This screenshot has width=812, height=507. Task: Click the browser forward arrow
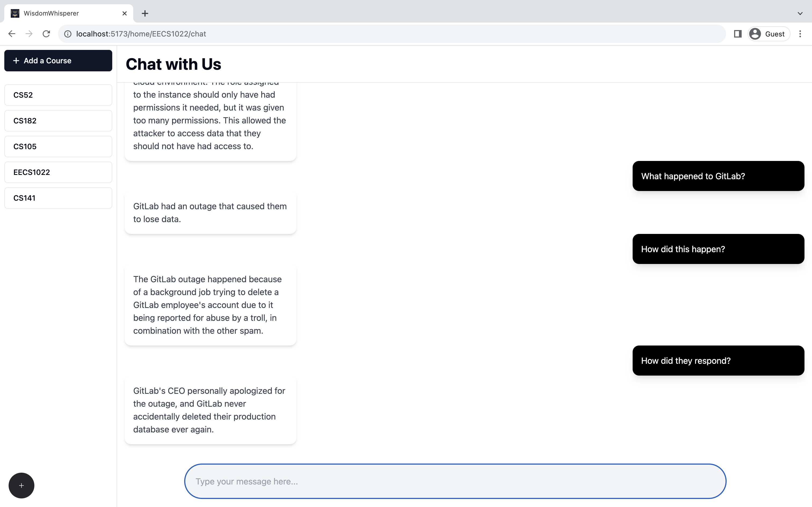[x=29, y=34]
